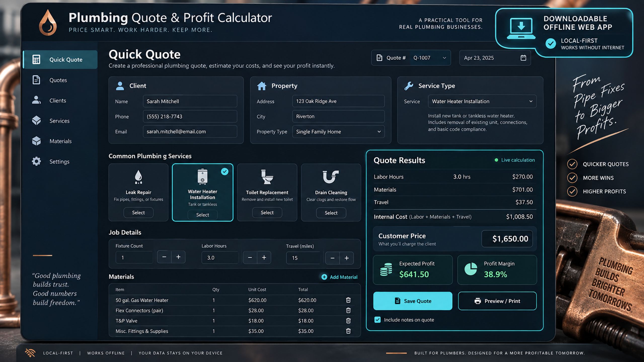
Task: Click the Profit Margin pie chart icon
Action: [471, 269]
